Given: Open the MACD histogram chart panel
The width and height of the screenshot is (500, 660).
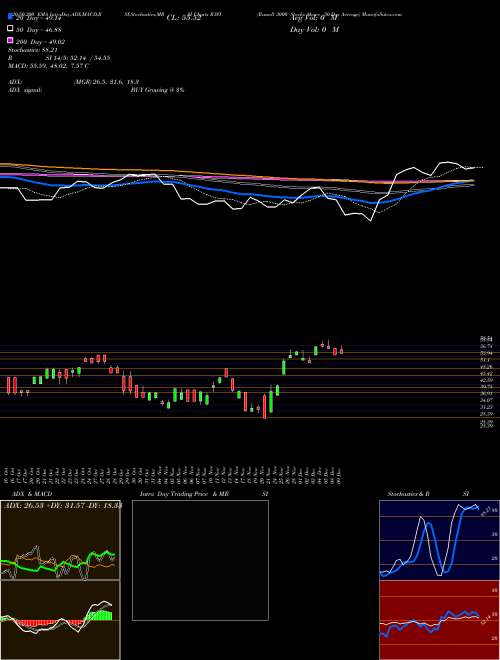Looking at the screenshot, I should coord(60,620).
